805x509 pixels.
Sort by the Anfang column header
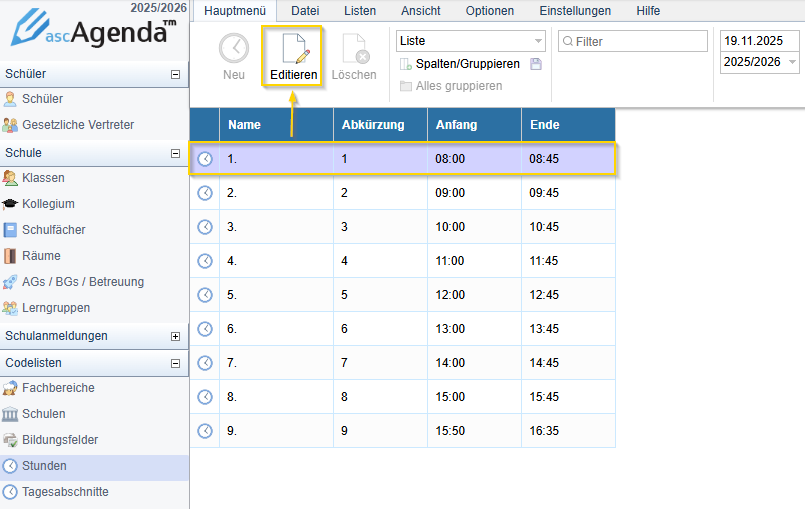click(x=456, y=125)
